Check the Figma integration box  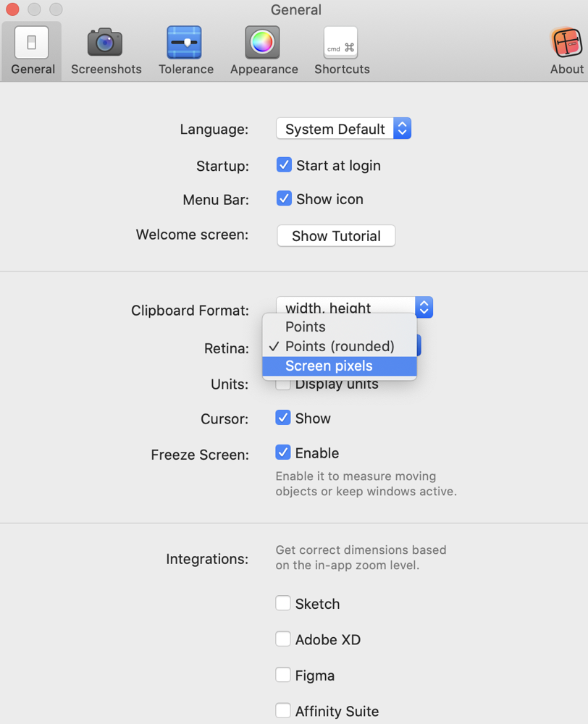point(283,675)
